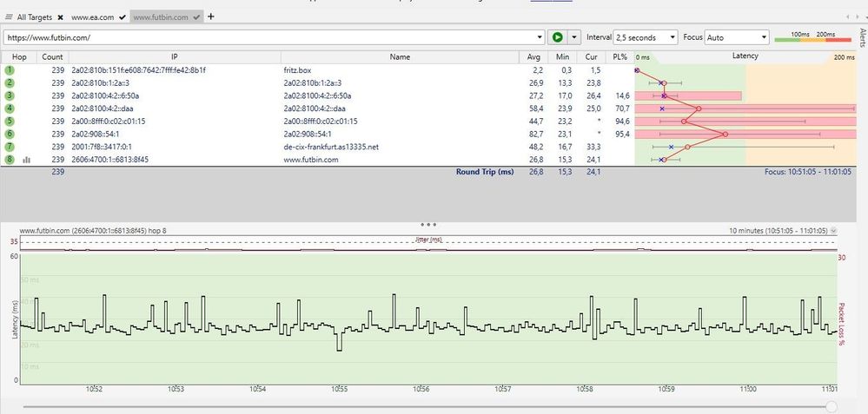Click the 100ms 200ms latency color legend

[812, 37]
